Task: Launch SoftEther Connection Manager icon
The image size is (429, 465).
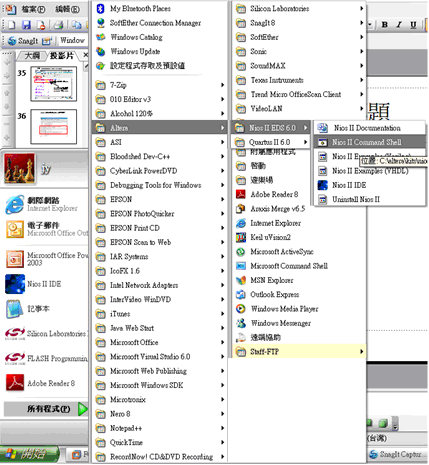Action: (101, 23)
